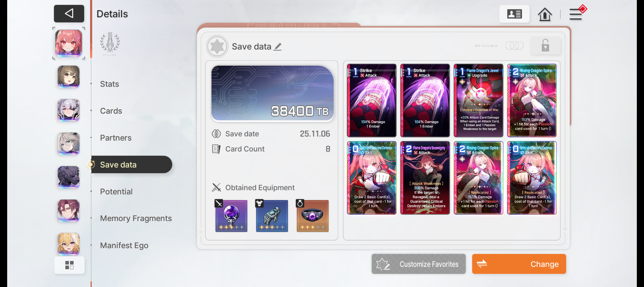View the Flame Dragon's Sovereignty card
The image size is (644, 287).
click(425, 178)
